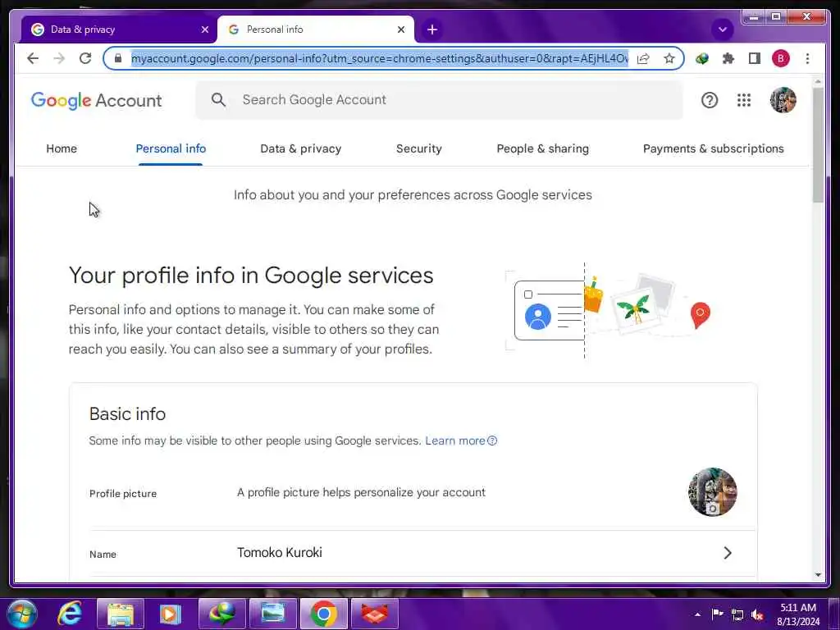Open the taskbar clock and date

[798, 614]
